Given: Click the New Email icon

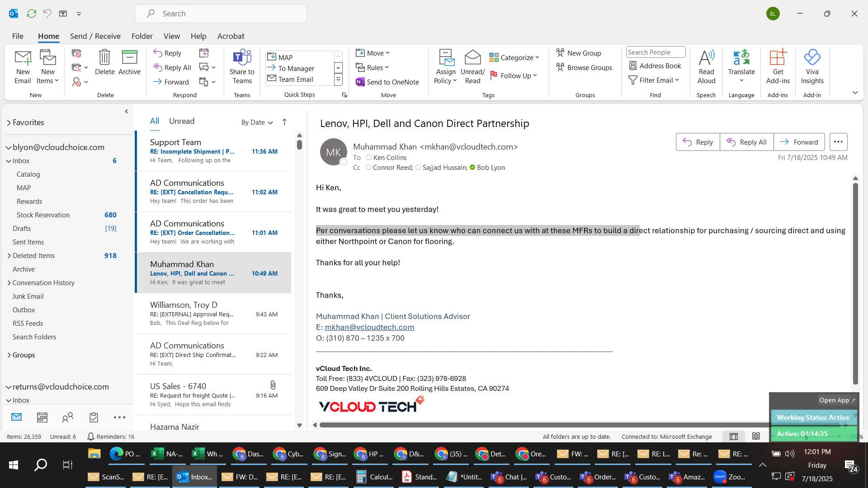Looking at the screenshot, I should pyautogui.click(x=23, y=67).
